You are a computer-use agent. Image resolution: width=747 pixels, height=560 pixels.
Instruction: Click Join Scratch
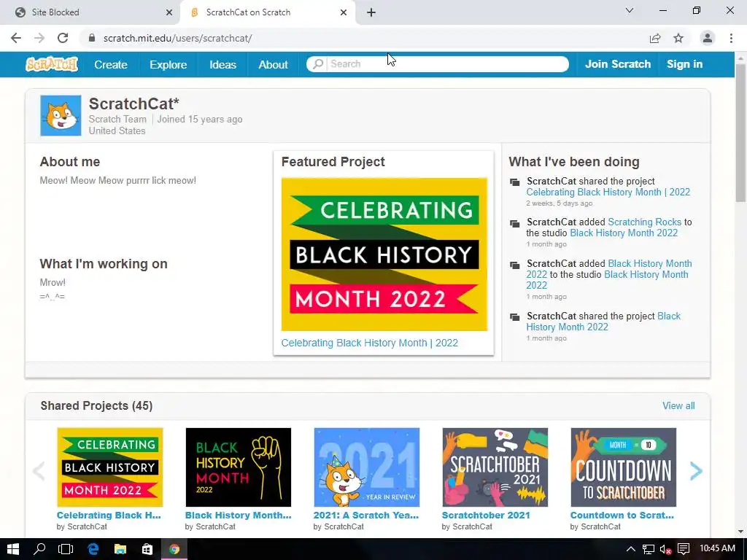pyautogui.click(x=618, y=64)
